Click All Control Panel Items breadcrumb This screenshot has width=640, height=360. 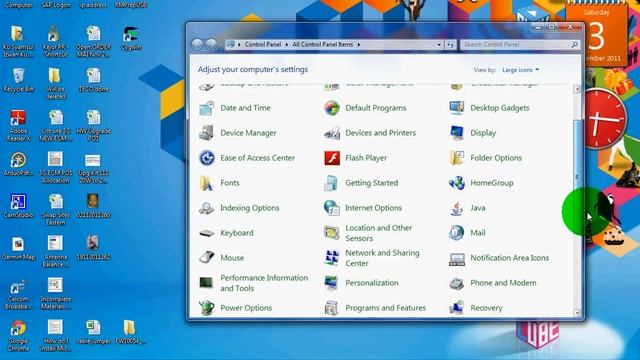pos(322,44)
